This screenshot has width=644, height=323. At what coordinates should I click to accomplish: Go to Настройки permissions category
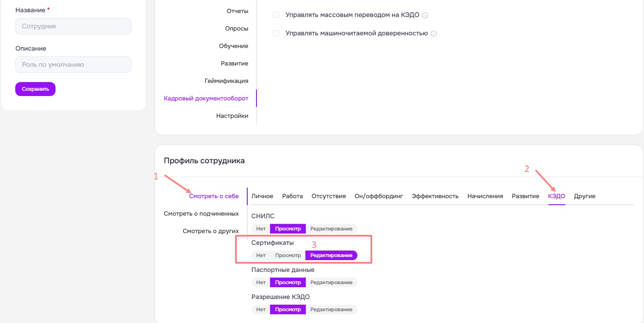[x=232, y=116]
